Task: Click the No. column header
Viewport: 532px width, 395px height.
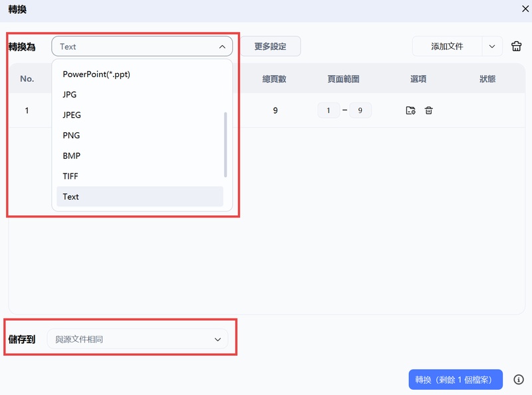Action: click(27, 78)
